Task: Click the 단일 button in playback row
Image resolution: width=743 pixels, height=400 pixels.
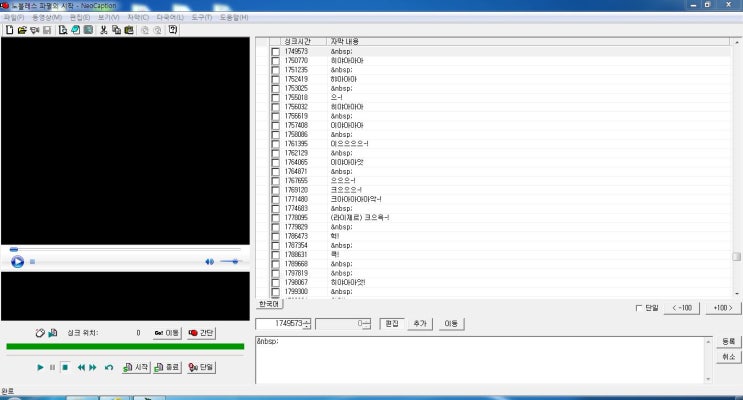Action: coord(201,367)
